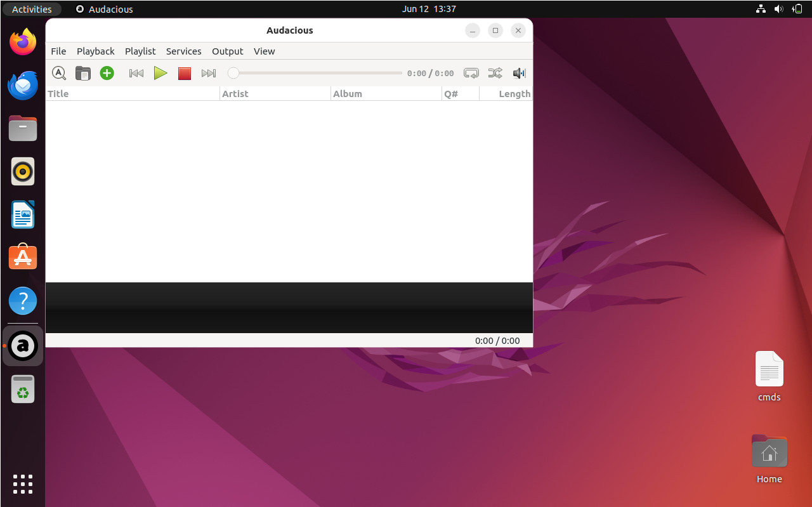
Task: Click the black info area panel
Action: (289, 308)
